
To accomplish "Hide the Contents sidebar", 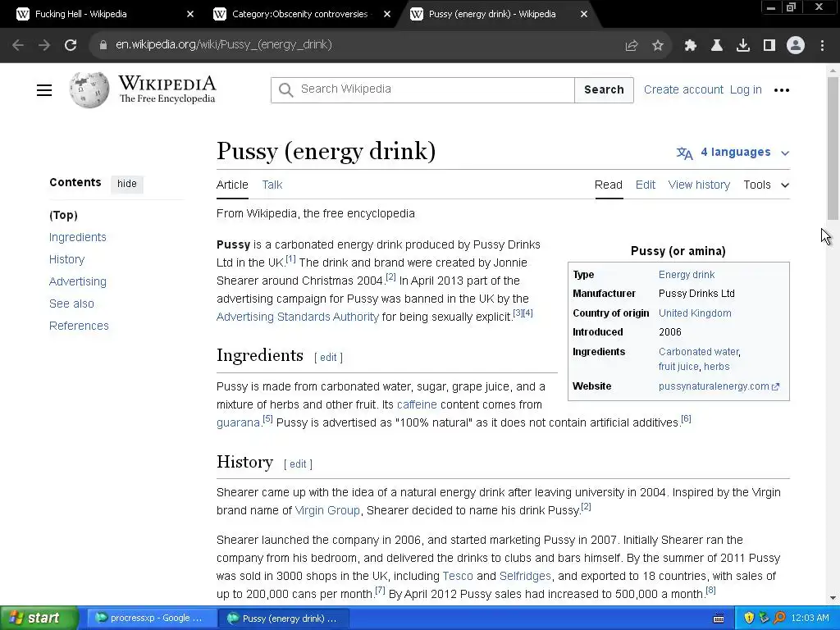I will [127, 184].
